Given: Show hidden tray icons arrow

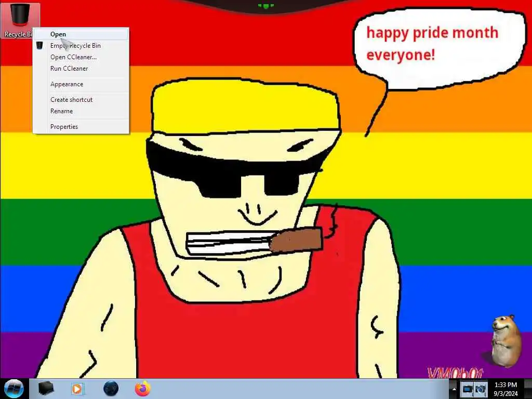Looking at the screenshot, I should tap(454, 389).
